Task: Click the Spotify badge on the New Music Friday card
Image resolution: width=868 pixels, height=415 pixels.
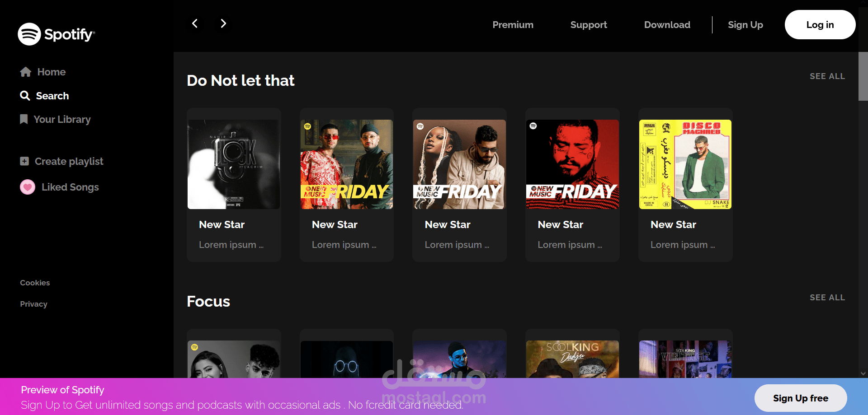Action: tap(307, 127)
